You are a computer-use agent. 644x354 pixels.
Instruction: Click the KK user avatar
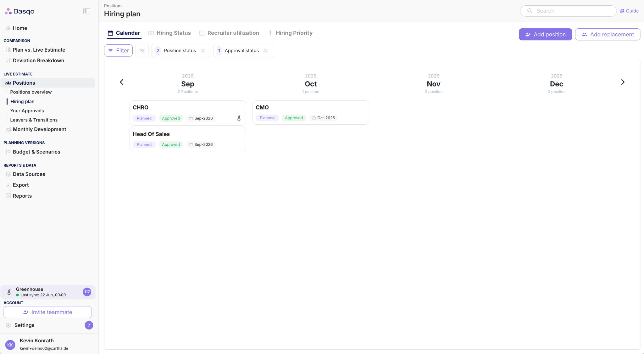tap(10, 345)
